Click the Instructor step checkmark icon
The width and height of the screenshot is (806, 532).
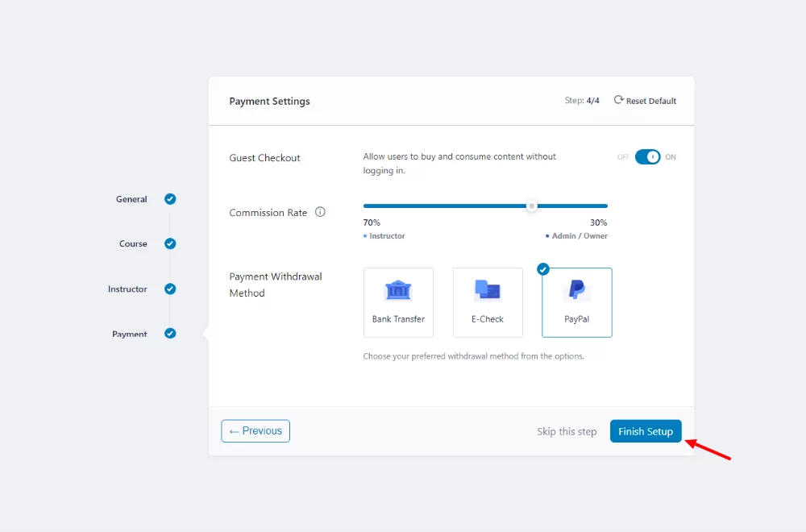[170, 289]
